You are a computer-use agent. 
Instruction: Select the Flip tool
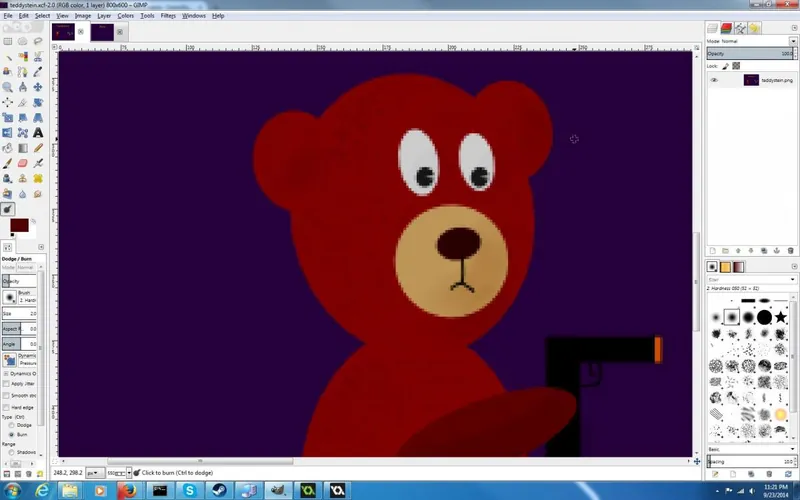8,133
